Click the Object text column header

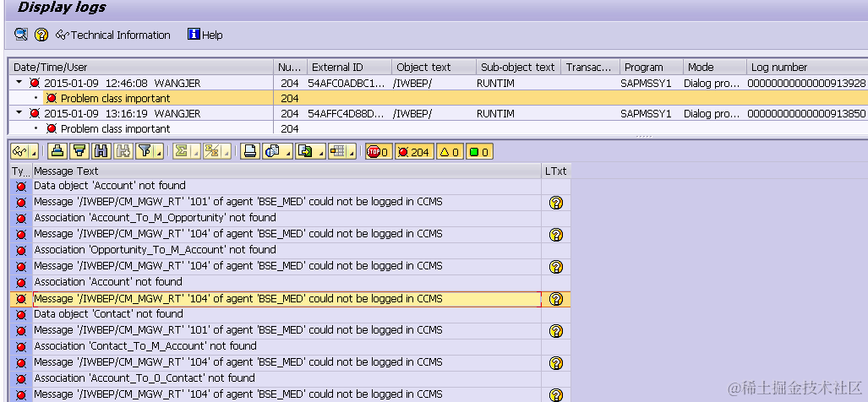coord(434,67)
